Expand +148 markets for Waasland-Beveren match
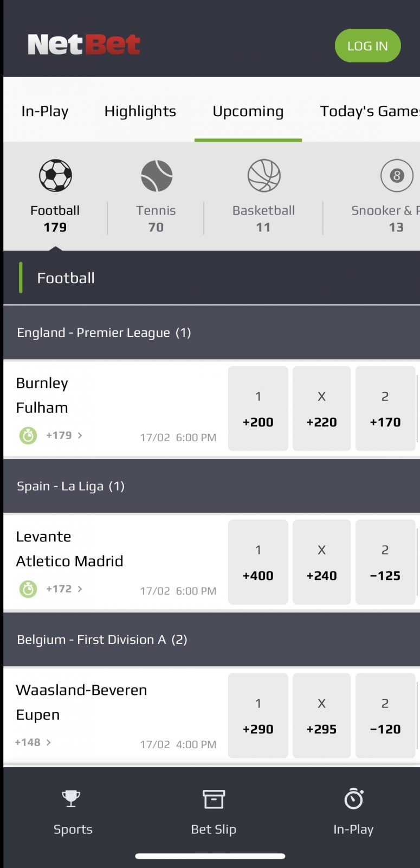The height and width of the screenshot is (868, 420). (33, 742)
